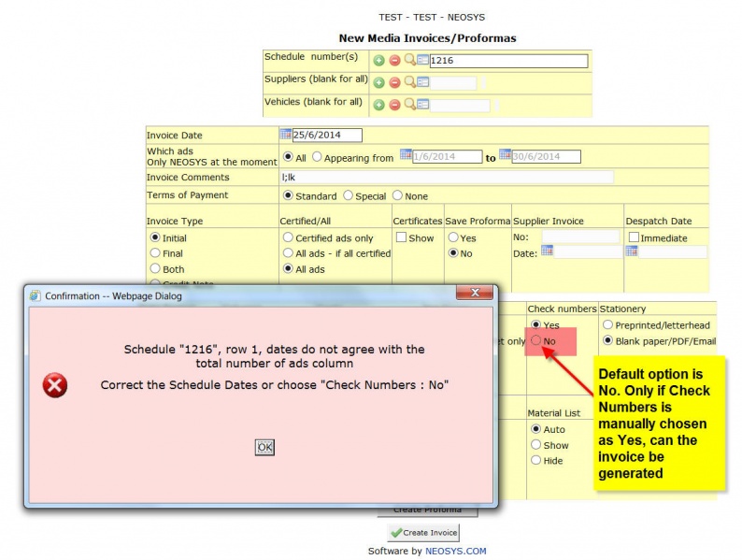Select All ads radio option
Viewport: 742px width, 560px height.
point(288,268)
